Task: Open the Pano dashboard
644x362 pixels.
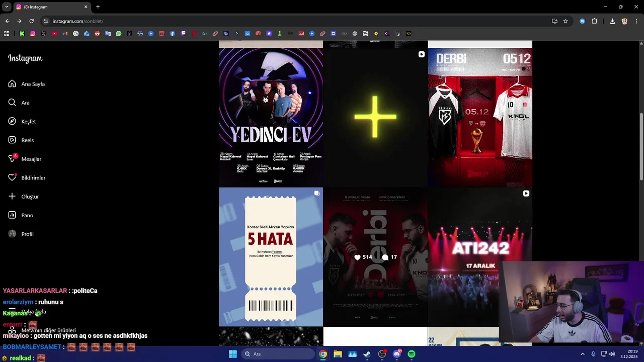Action: pyautogui.click(x=21, y=215)
